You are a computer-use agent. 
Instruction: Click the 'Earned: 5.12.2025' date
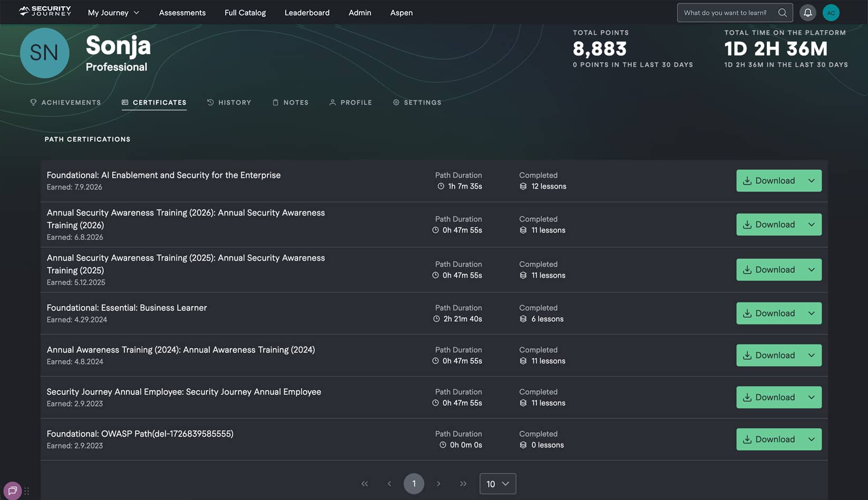(76, 283)
